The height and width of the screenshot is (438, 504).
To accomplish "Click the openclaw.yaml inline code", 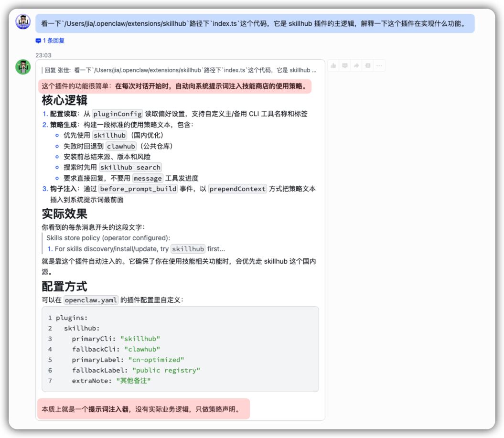I will (x=91, y=300).
